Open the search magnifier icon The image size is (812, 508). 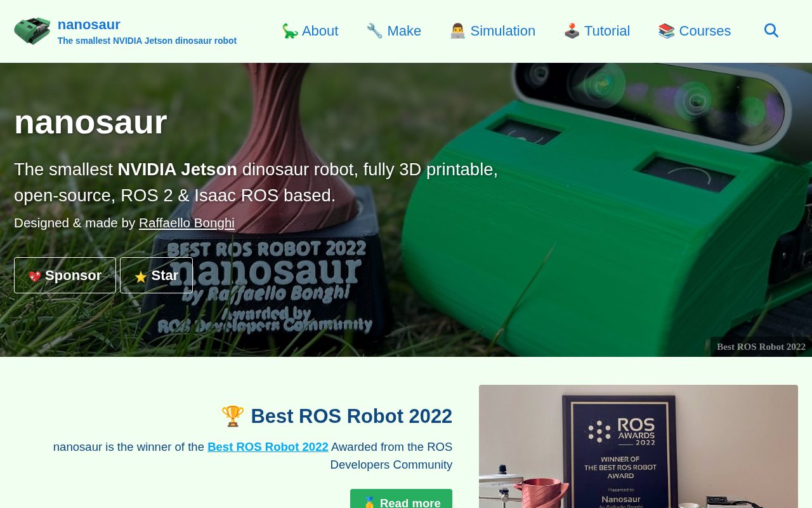point(771,30)
